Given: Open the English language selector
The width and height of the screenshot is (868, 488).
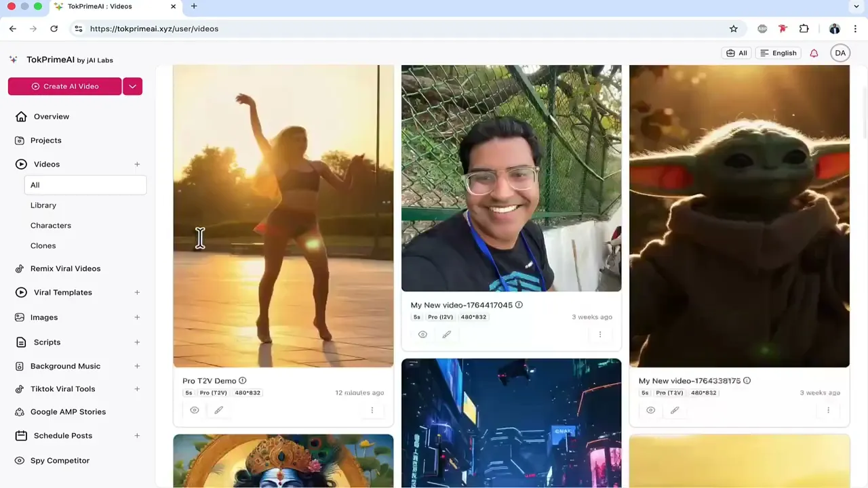Looking at the screenshot, I should pos(778,53).
